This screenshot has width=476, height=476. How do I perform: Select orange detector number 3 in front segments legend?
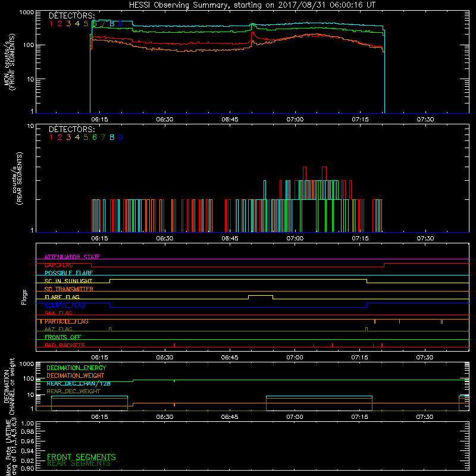[x=68, y=24]
